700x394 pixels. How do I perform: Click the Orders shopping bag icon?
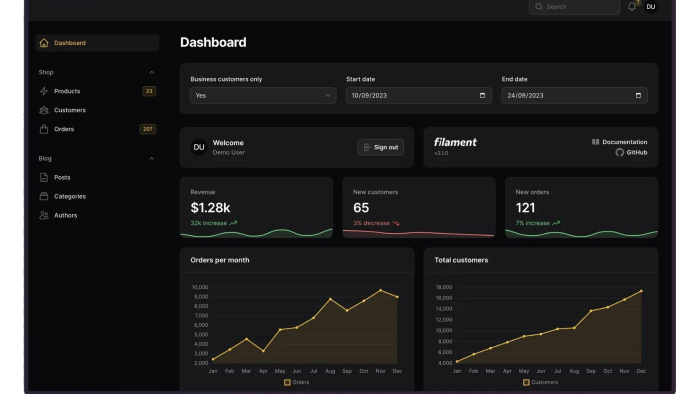(44, 129)
